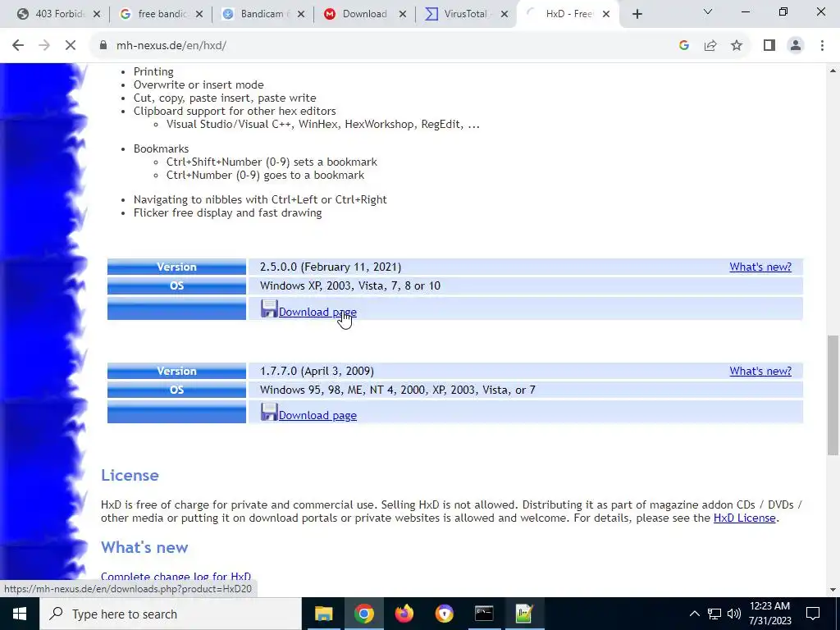Open the clock showing 12:23 AM
Screen dimensions: 840x630
[x=769, y=614]
